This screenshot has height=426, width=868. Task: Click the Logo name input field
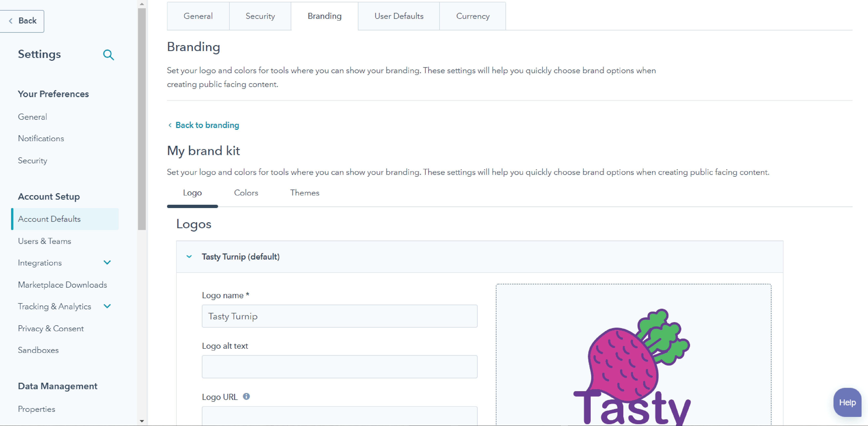tap(339, 316)
